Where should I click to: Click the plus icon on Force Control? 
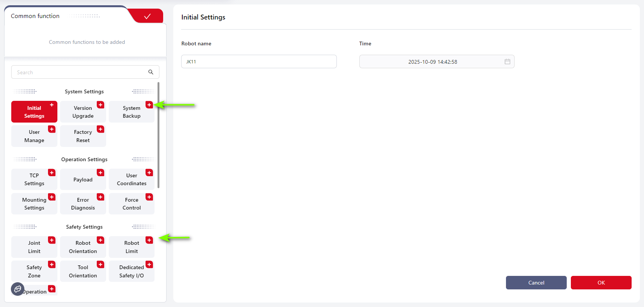pyautogui.click(x=149, y=197)
